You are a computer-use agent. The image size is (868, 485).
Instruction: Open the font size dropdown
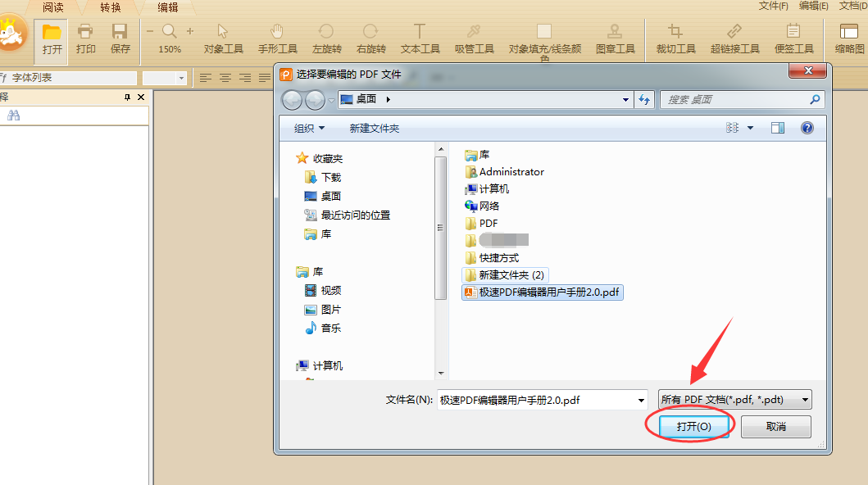pos(181,78)
